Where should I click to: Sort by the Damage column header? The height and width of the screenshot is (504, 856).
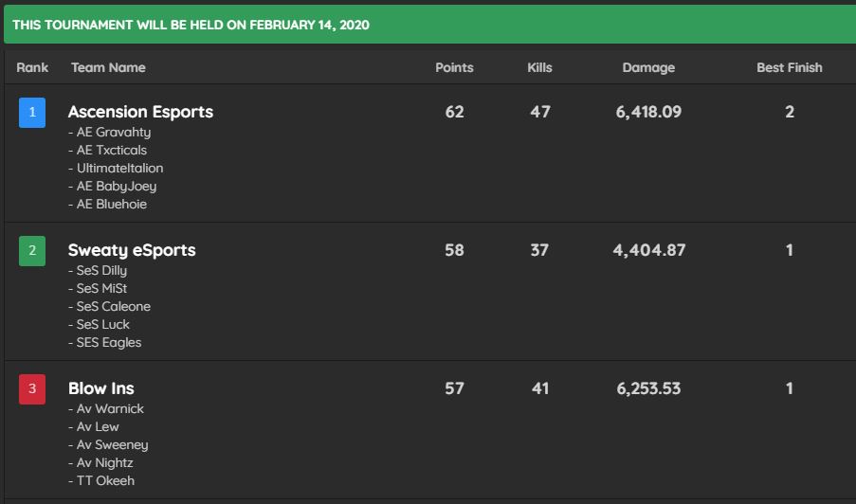[x=648, y=67]
